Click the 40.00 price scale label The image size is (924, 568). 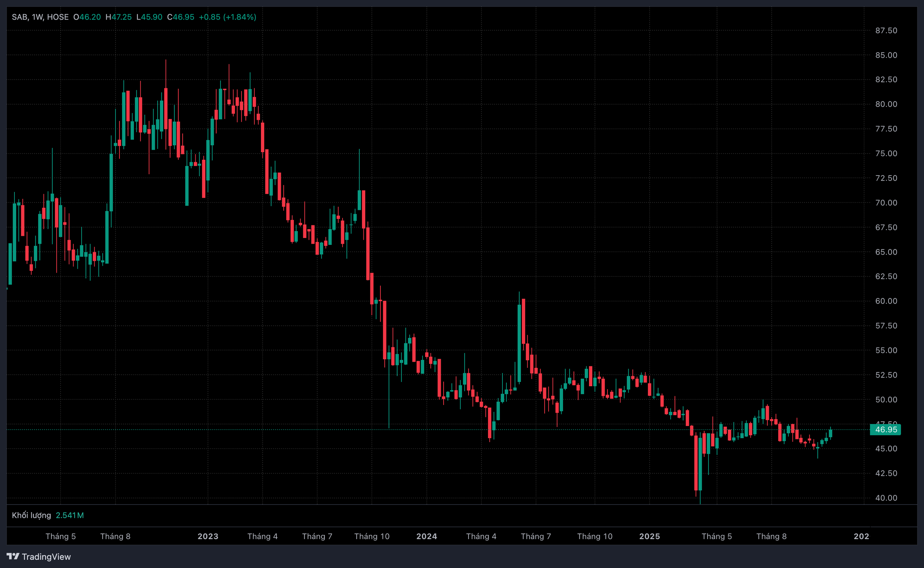(886, 498)
